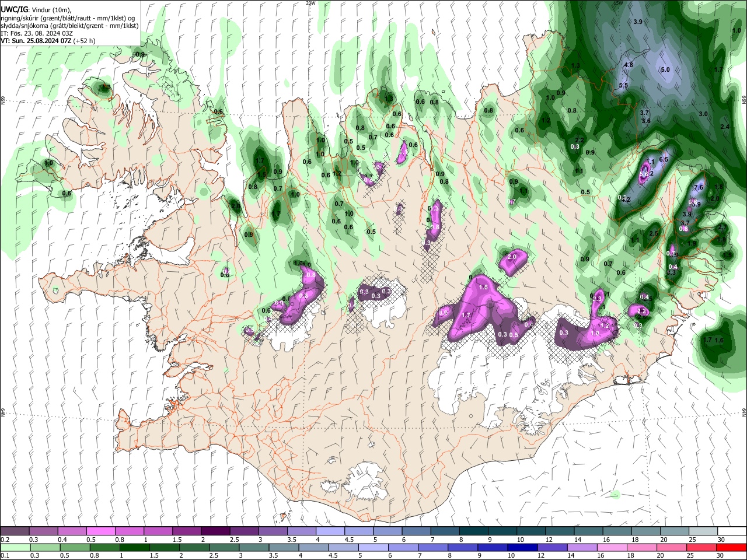Click the light lavender 4 swatch in the top legend row
This screenshot has width=747, height=560.
point(330,531)
